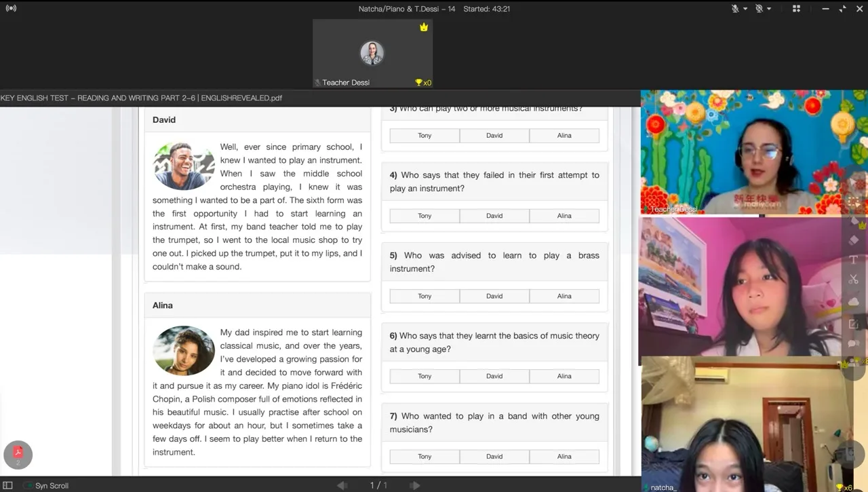Choose Tony for question 5

425,296
